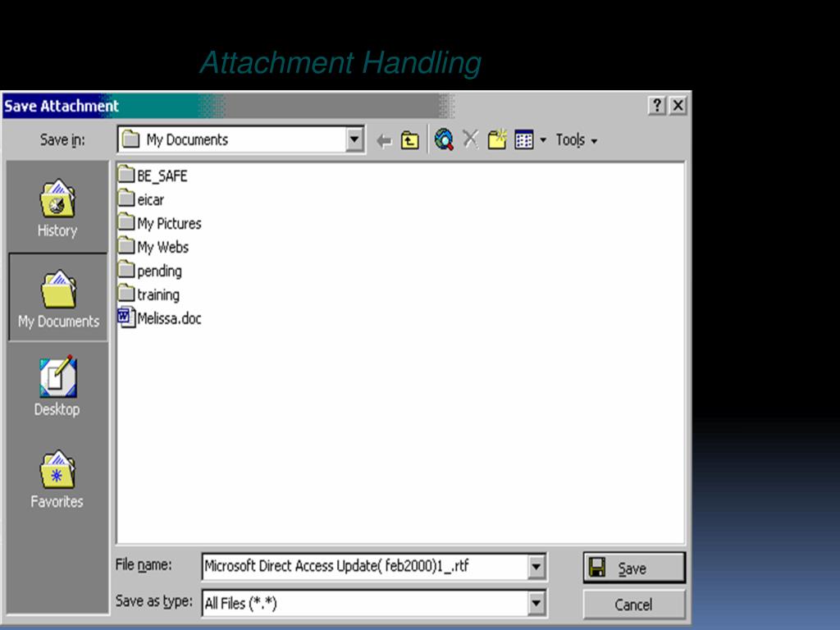Image resolution: width=840 pixels, height=630 pixels.
Task: Select My Documents in places bar
Action: click(58, 298)
